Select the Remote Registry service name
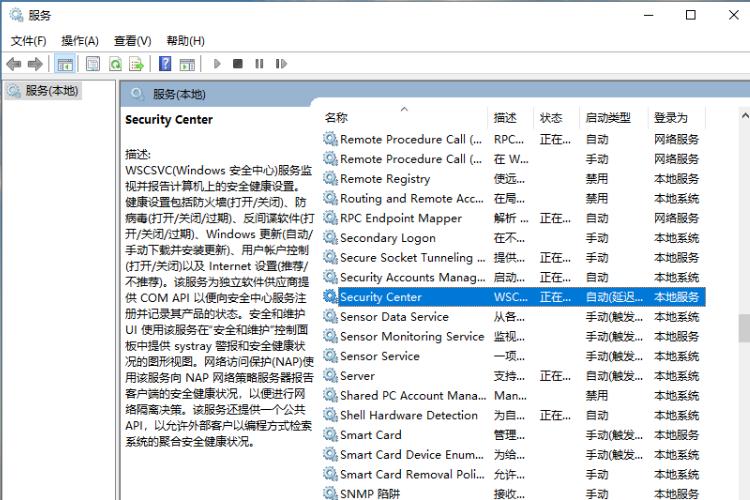This screenshot has width=750, height=500. pyautogui.click(x=385, y=179)
